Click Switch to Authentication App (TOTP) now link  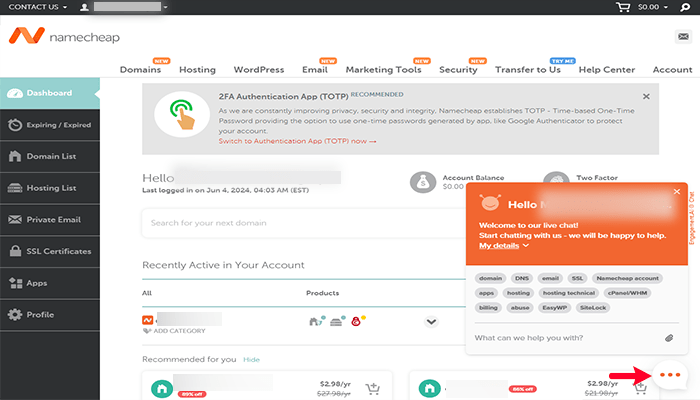(x=297, y=141)
